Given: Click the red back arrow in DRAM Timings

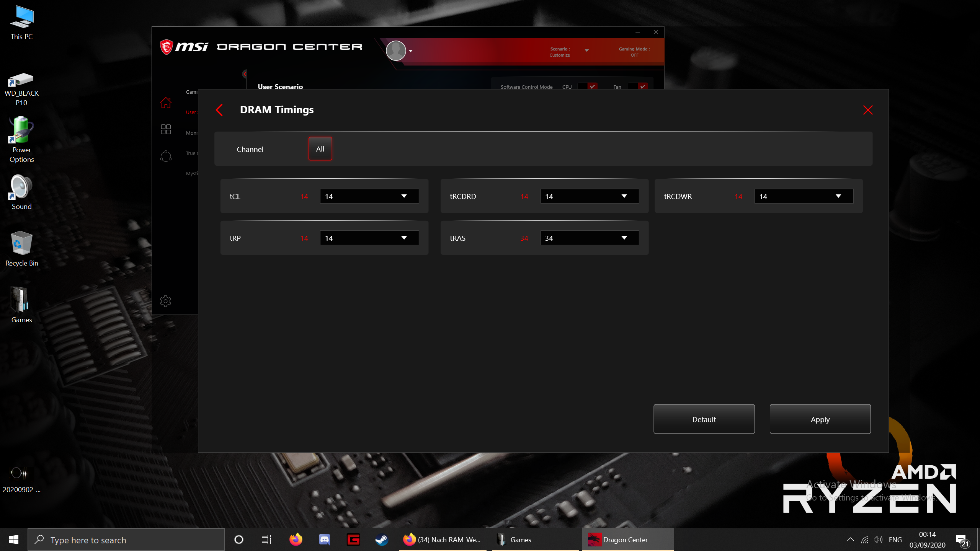Looking at the screenshot, I should (219, 110).
